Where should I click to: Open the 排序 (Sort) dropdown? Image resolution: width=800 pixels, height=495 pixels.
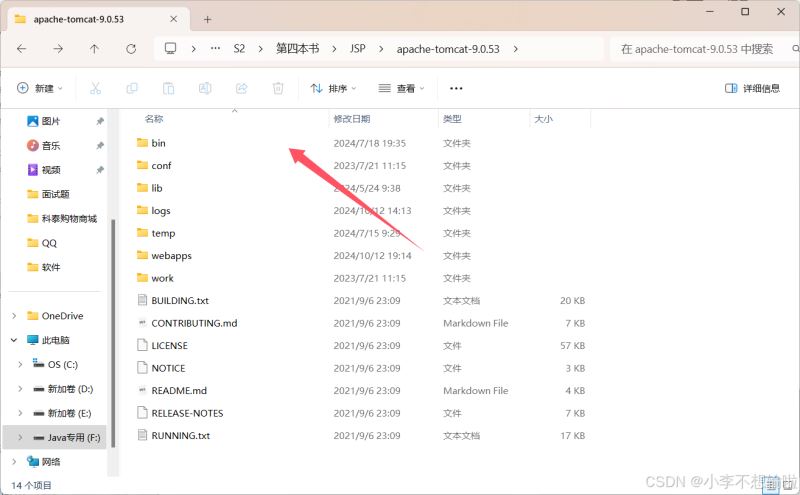click(333, 88)
